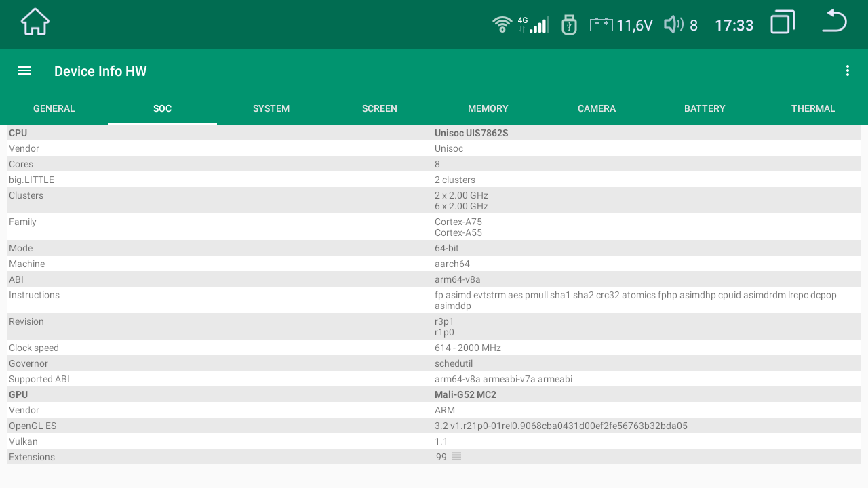Image resolution: width=868 pixels, height=488 pixels.
Task: Select the 2 clusters value
Action: click(455, 180)
